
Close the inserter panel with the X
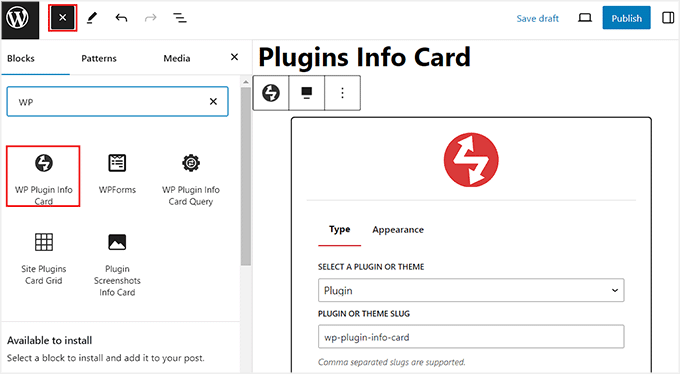[x=235, y=57]
